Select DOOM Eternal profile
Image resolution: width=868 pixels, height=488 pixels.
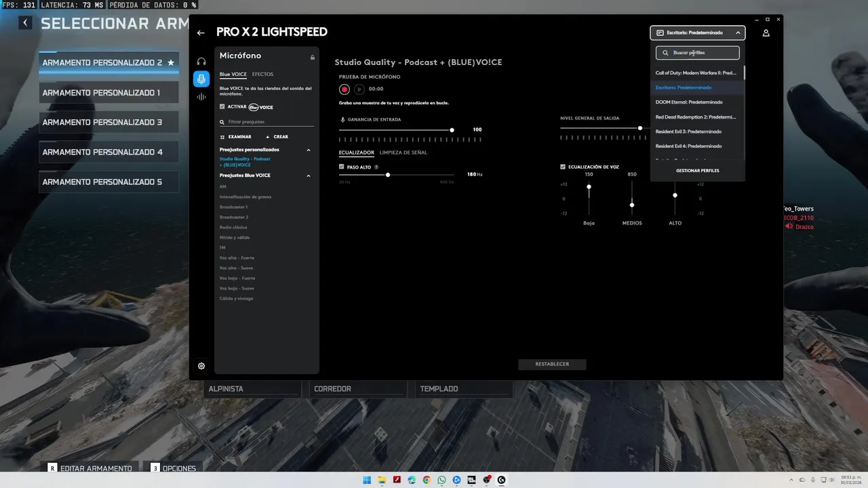(696, 102)
